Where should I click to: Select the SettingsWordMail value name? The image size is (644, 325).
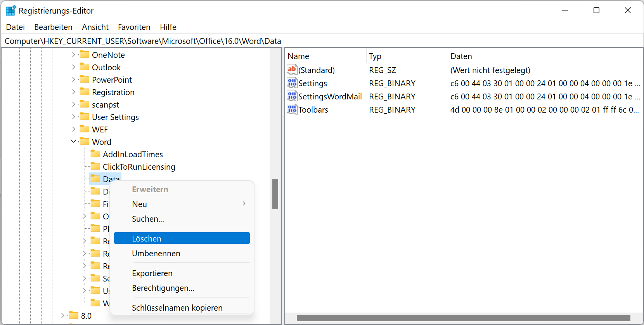pyautogui.click(x=330, y=97)
